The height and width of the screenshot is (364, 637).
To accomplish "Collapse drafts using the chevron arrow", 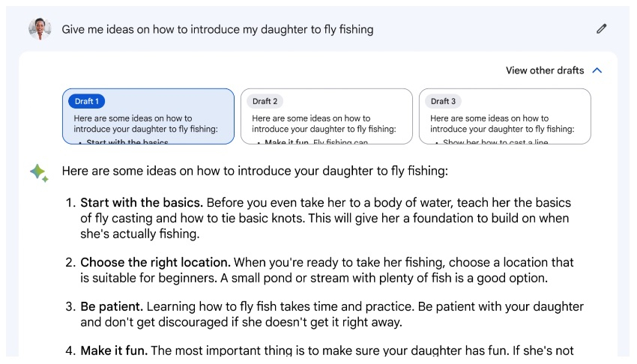I will (x=597, y=70).
